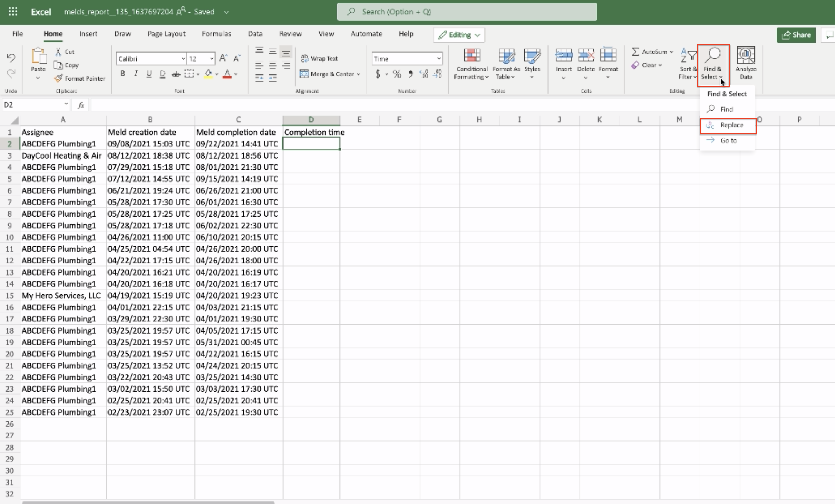Click the Wrap Text icon
835x504 pixels.
[x=304, y=58]
